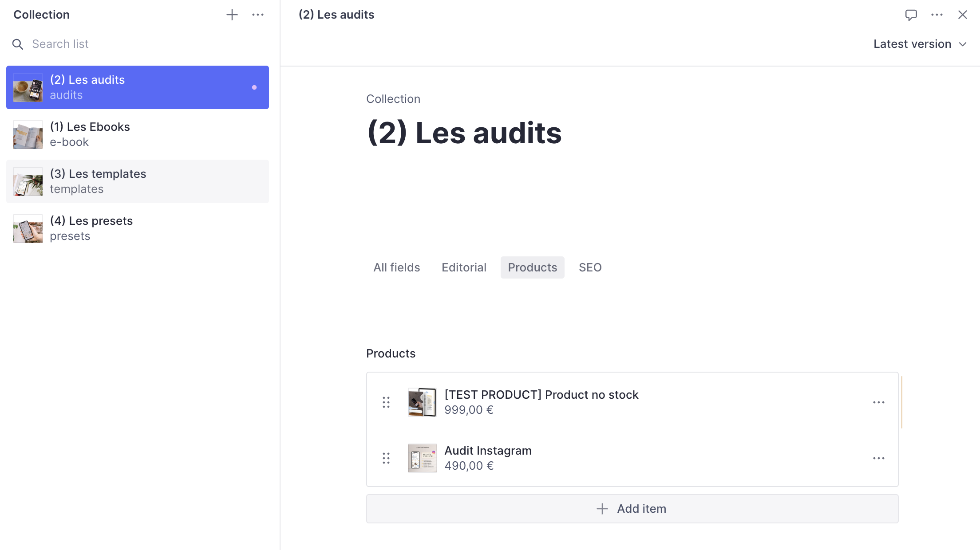Screen dimensions: 980x550
Task: Toggle the Les audits collection active state
Action: tap(254, 87)
